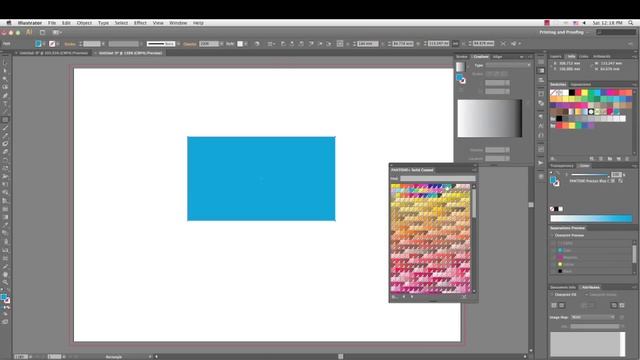Switch to the Transparency panel tab
The height and width of the screenshot is (360, 640).
point(562,166)
